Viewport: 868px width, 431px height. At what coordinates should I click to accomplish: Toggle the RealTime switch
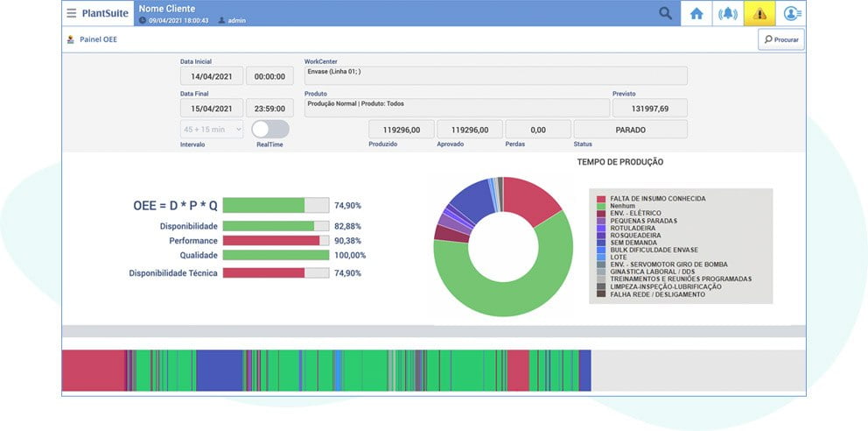[x=270, y=129]
